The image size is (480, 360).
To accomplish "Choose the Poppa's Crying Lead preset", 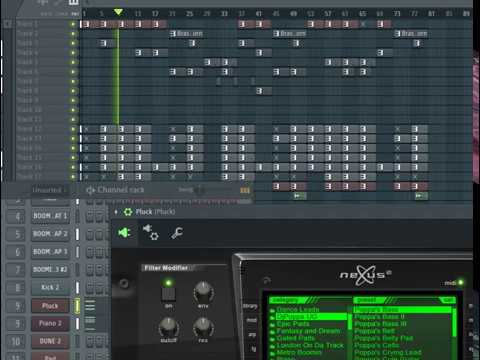I will click(388, 352).
